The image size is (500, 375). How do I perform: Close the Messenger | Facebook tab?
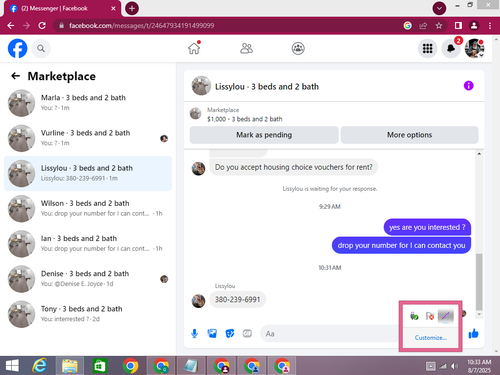click(113, 8)
